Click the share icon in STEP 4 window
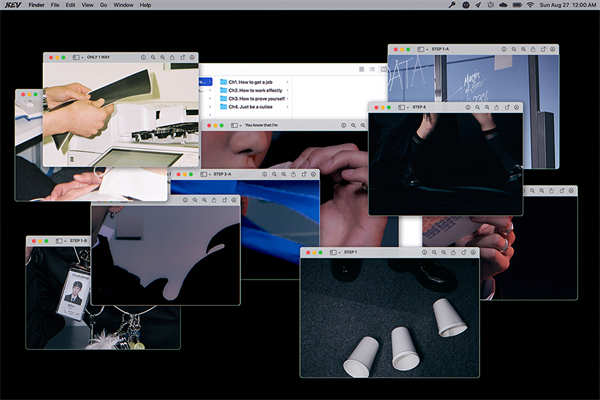 (x=497, y=108)
